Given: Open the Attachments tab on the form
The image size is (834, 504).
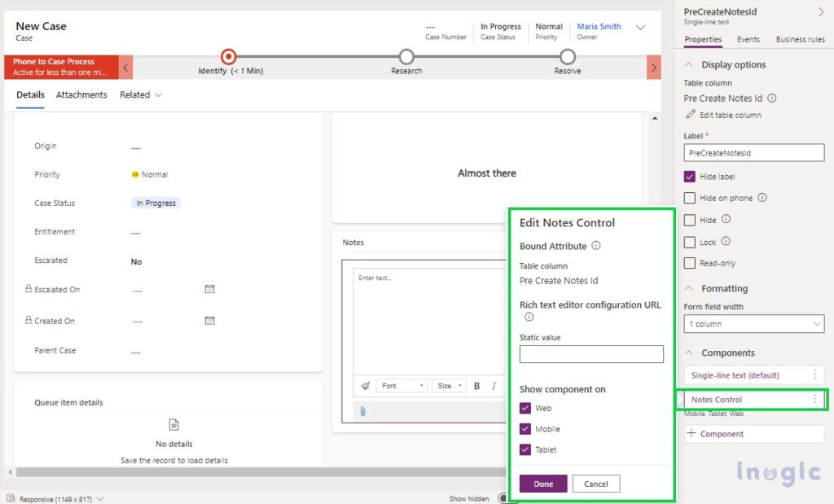Looking at the screenshot, I should 81,94.
